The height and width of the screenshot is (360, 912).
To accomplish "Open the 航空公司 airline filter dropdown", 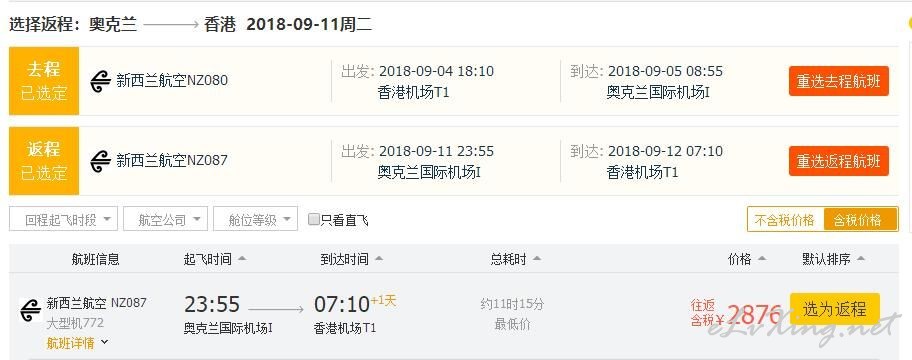I will click(165, 219).
